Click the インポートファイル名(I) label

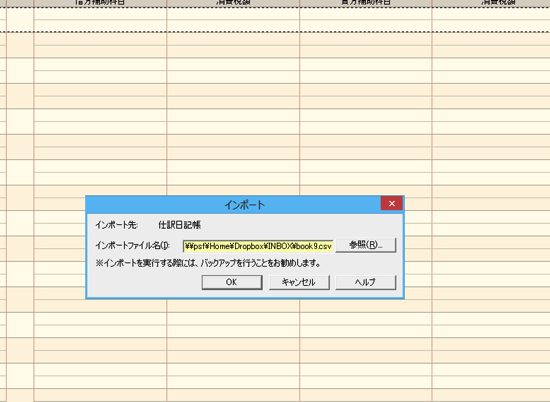(x=133, y=245)
